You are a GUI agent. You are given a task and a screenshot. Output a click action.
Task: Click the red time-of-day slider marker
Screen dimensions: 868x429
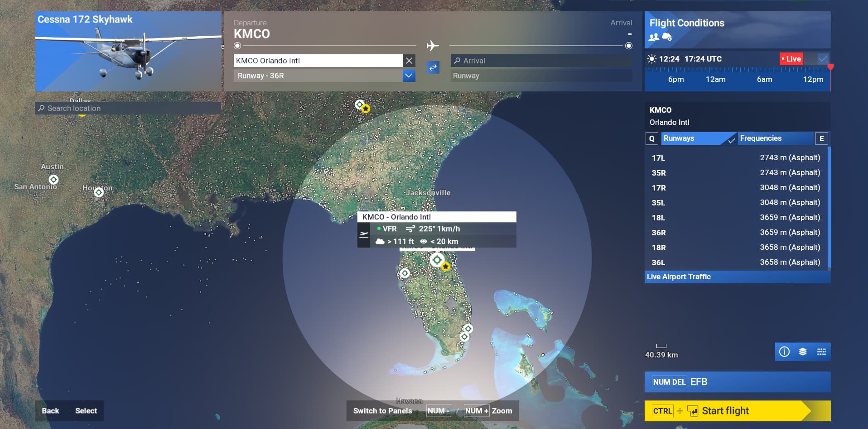pos(830,67)
